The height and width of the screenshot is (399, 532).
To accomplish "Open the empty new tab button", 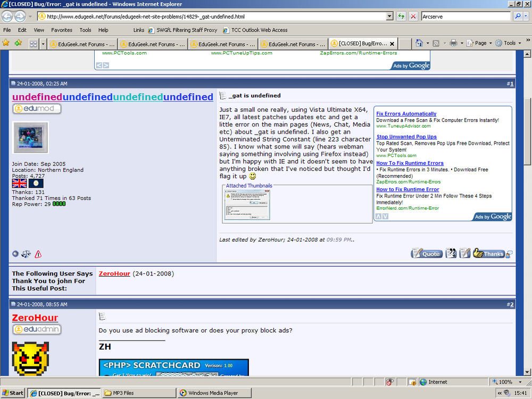I will tap(404, 44).
